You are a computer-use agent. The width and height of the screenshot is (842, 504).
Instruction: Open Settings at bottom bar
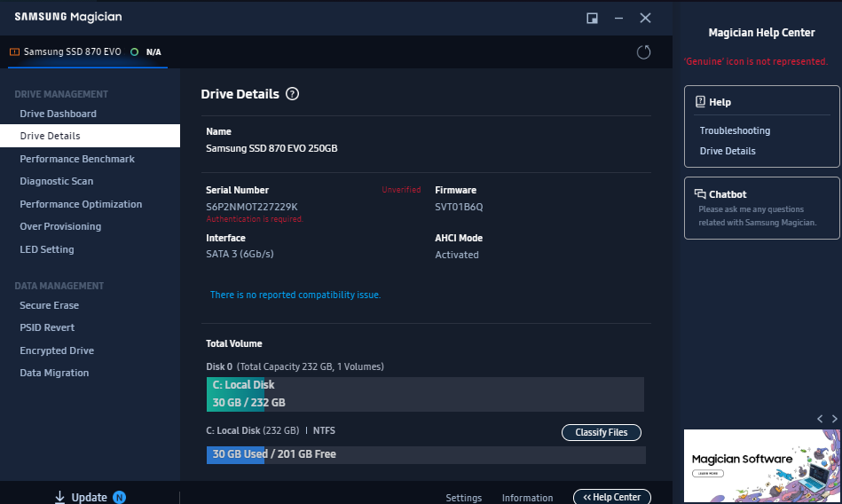pyautogui.click(x=463, y=498)
